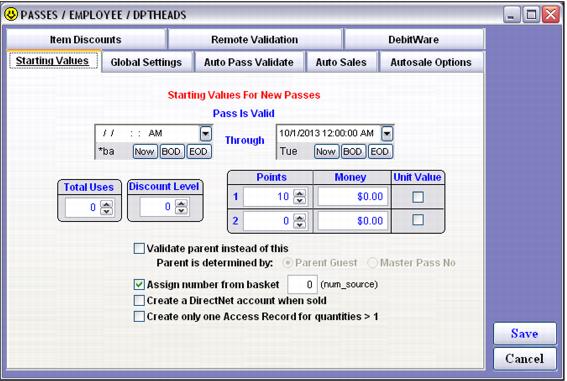Click the Save button
Screen dimensions: 567x381
pyautogui.click(x=524, y=334)
